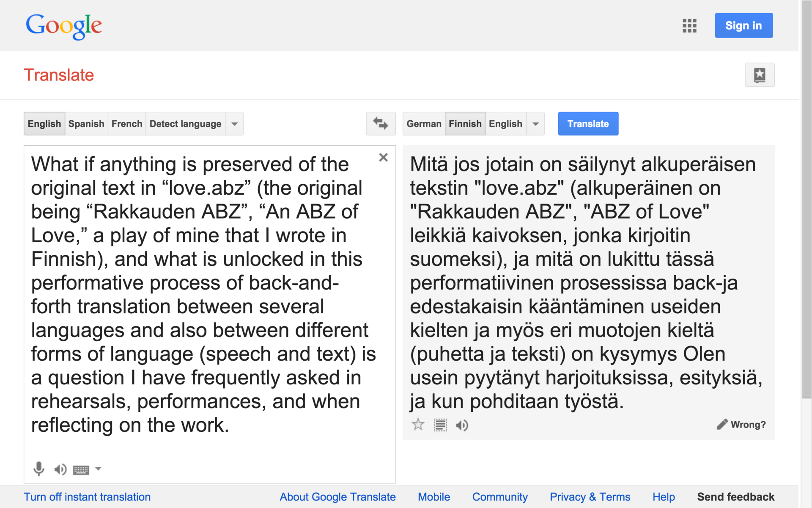Swap source and target languages
This screenshot has width=812, height=508.
[x=381, y=124]
